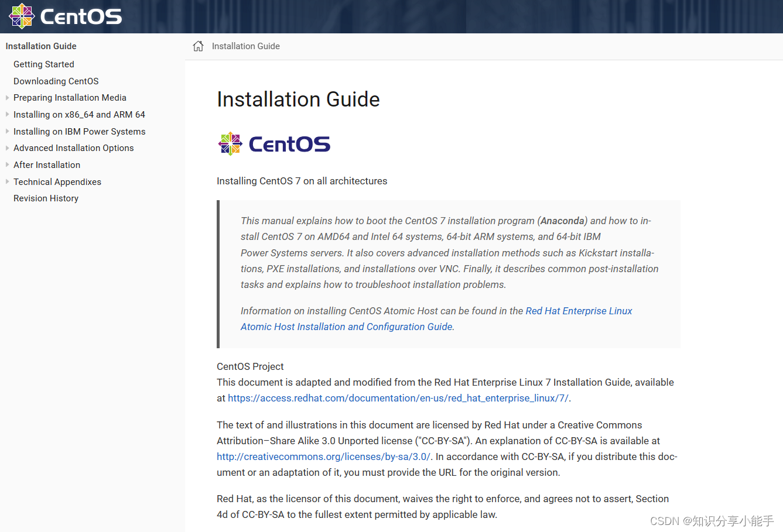Screen dimensions: 783x532
Task: Click the CentOS logo image under Installation Guide heading
Action: click(274, 144)
